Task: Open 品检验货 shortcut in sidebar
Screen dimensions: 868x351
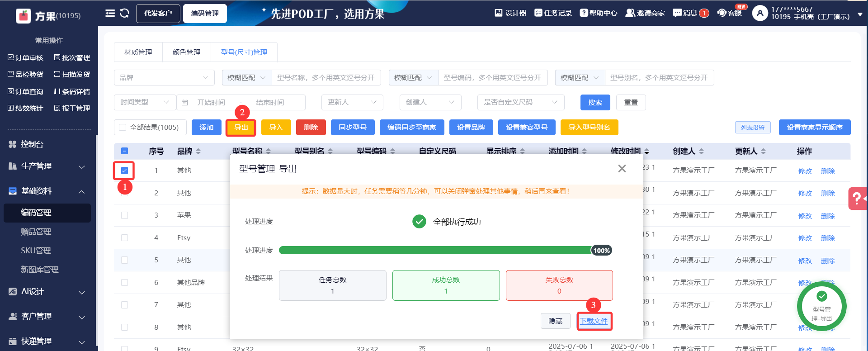Action: pyautogui.click(x=26, y=75)
